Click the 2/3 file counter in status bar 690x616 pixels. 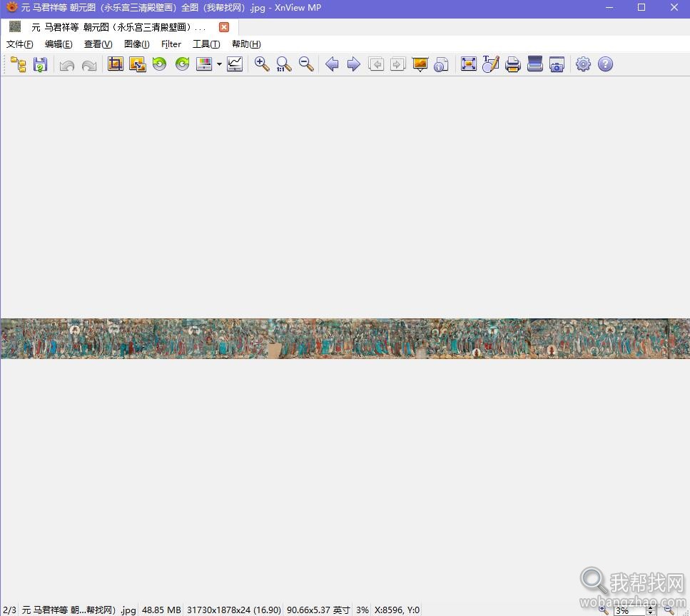pyautogui.click(x=10, y=610)
